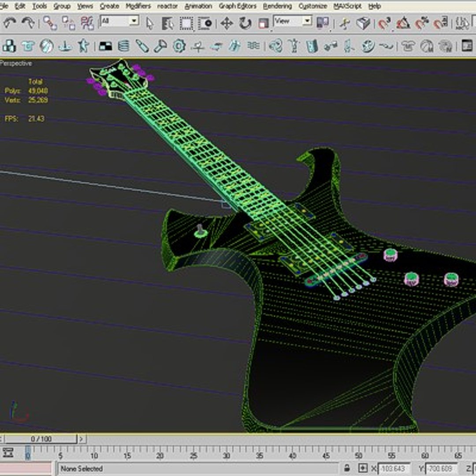This screenshot has height=476, width=476.
Task: Click the Unlink Selection tool
Action: click(x=69, y=23)
